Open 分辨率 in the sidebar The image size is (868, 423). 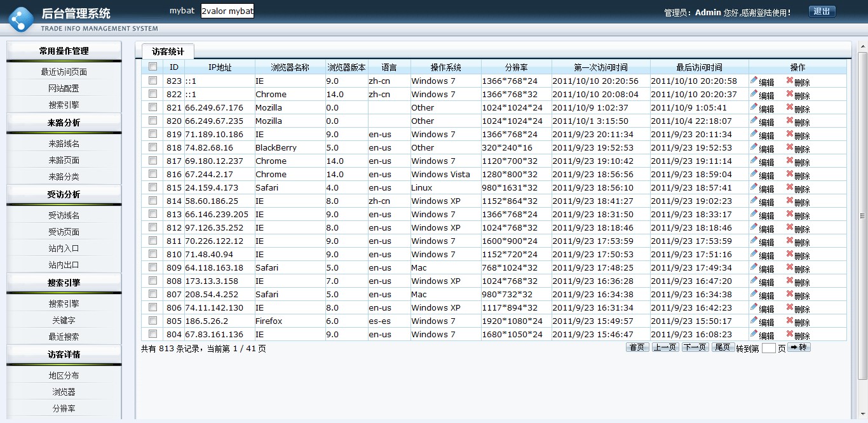pos(64,409)
